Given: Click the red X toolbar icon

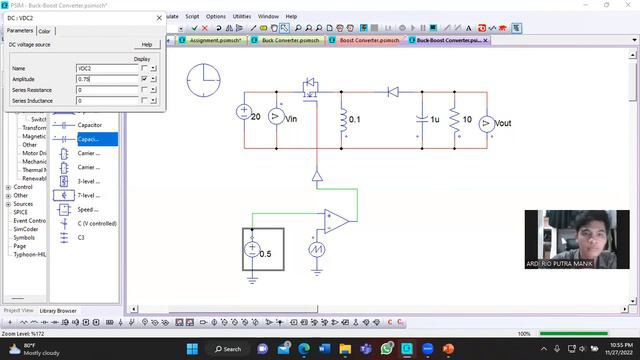Looking at the screenshot, I should (x=205, y=28).
